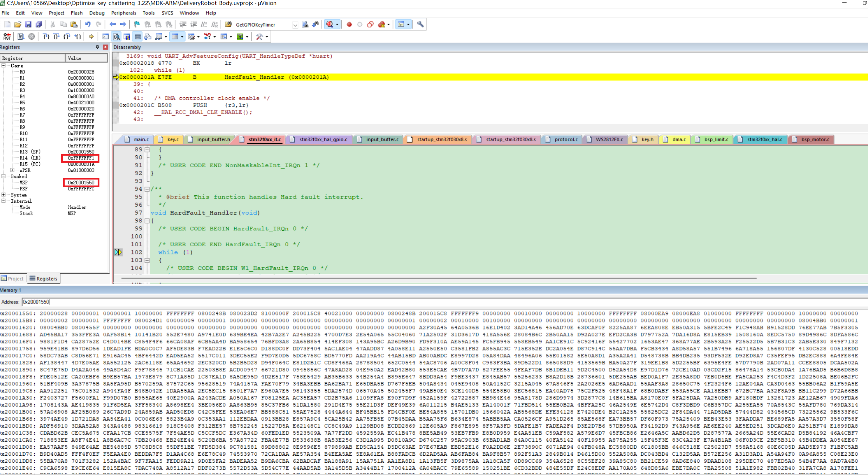
Task: Reset the CPU using the RST icon
Action: tap(7, 36)
